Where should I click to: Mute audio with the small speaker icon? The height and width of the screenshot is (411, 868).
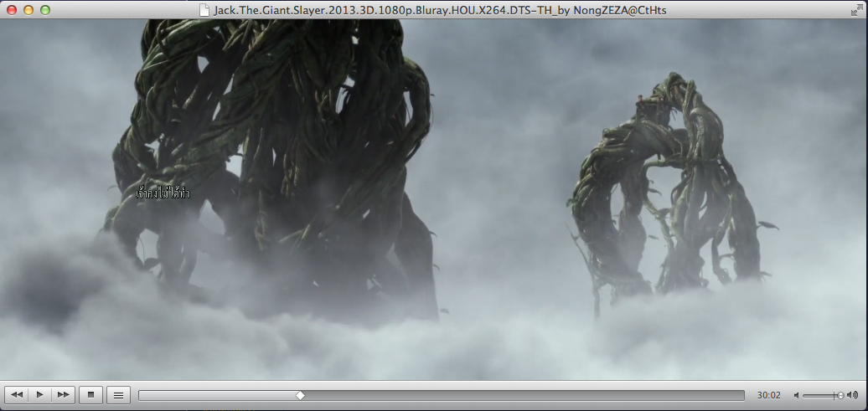tap(796, 395)
